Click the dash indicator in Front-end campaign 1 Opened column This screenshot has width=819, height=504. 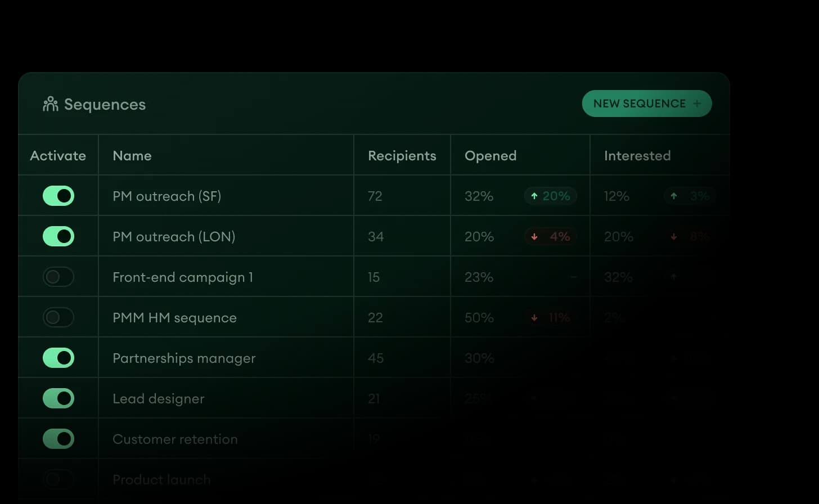pos(573,277)
